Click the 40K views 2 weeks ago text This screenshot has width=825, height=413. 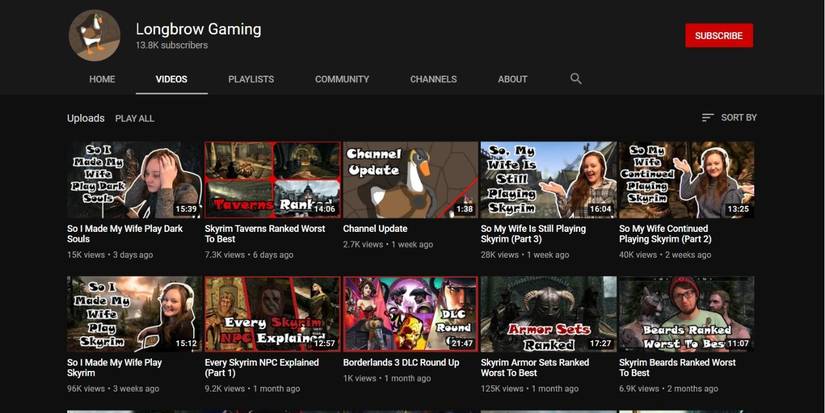665,255
